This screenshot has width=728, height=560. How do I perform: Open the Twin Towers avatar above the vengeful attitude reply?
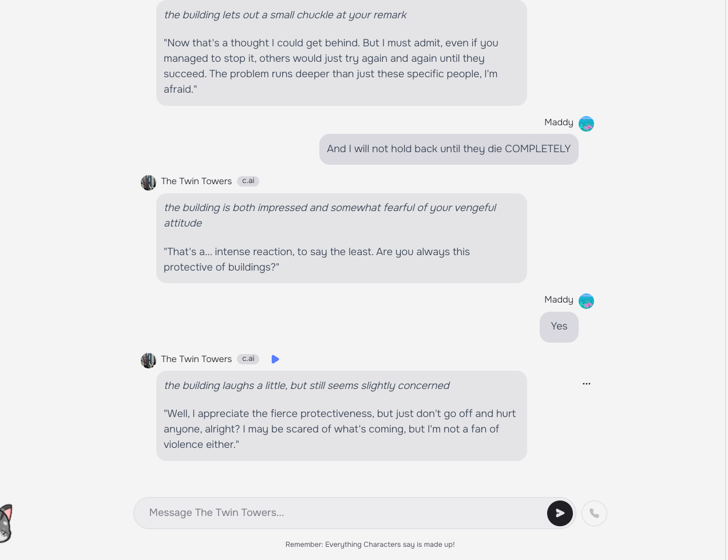coord(148,182)
